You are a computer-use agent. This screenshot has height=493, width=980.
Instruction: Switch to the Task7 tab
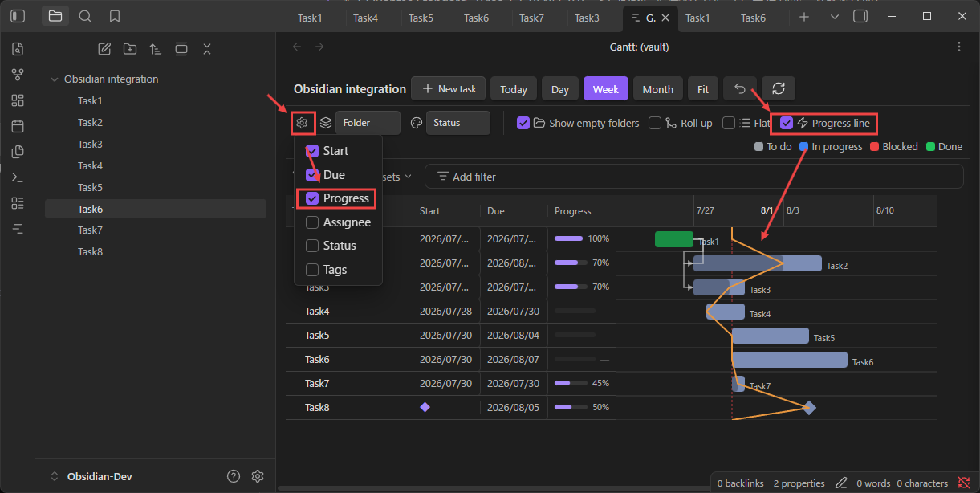click(531, 18)
